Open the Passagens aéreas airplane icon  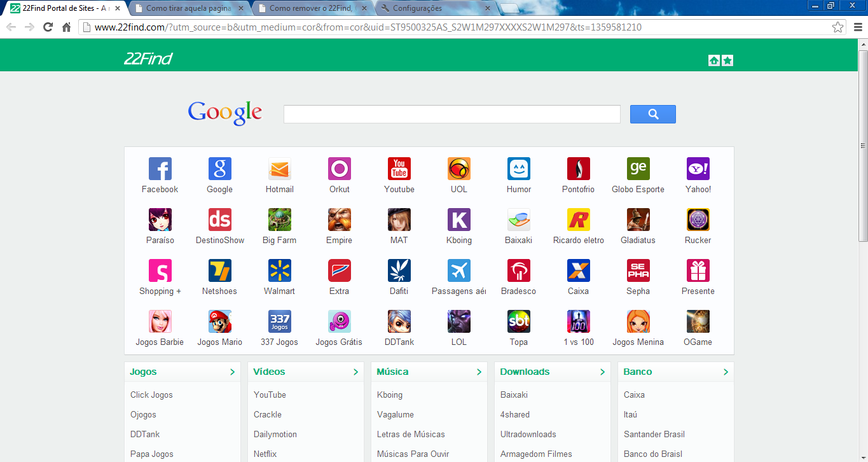(x=459, y=270)
